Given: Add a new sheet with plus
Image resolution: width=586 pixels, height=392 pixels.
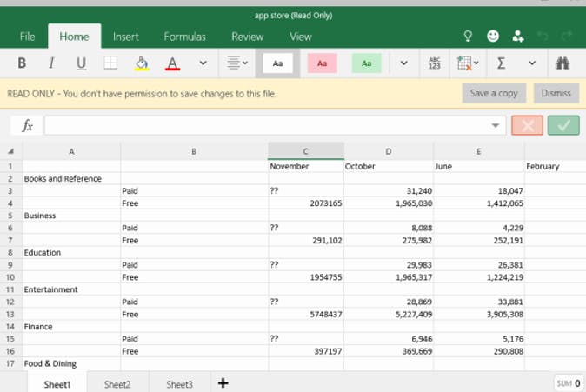Looking at the screenshot, I should point(223,383).
